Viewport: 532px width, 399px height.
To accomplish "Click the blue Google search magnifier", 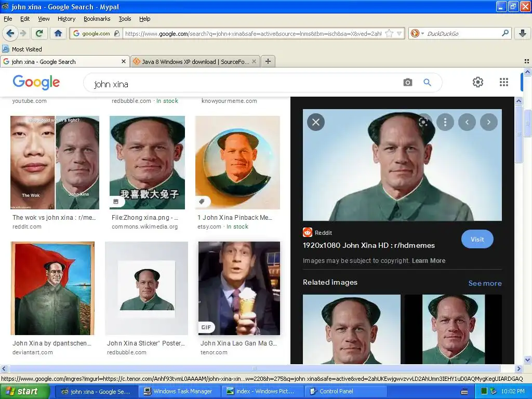I will pyautogui.click(x=428, y=83).
